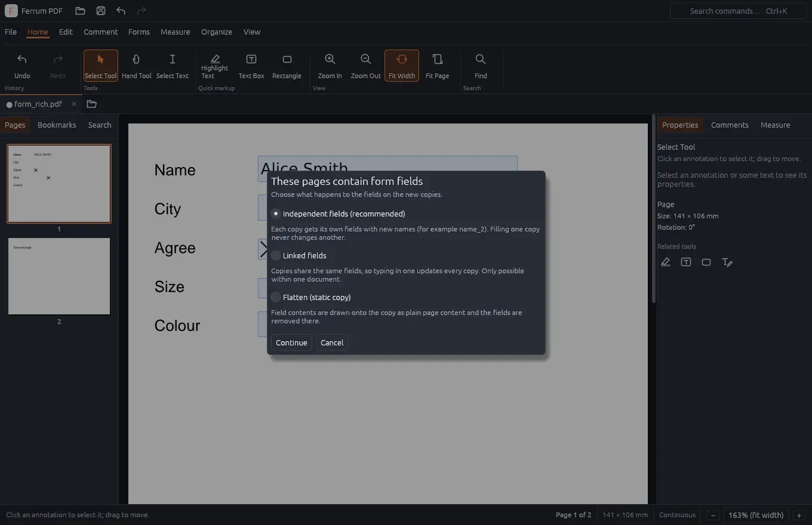
Task: Switch to Fit Page view
Action: tap(438, 66)
